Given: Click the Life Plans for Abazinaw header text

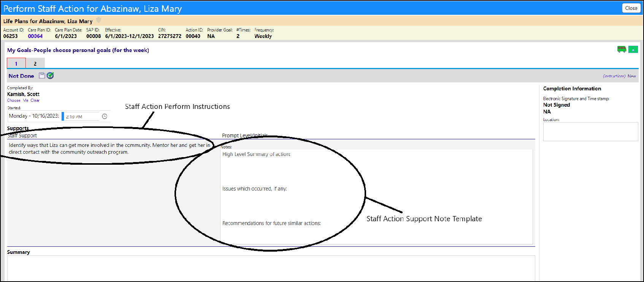Looking at the screenshot, I should pyautogui.click(x=48, y=21).
